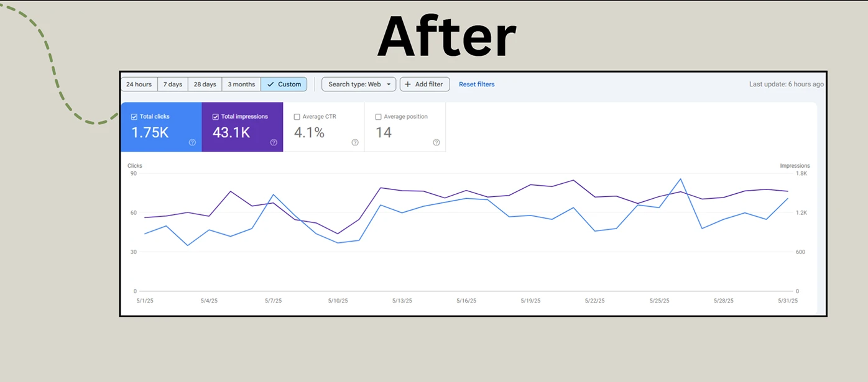Choose the 3 months date range
The image size is (868, 382).
tap(241, 84)
